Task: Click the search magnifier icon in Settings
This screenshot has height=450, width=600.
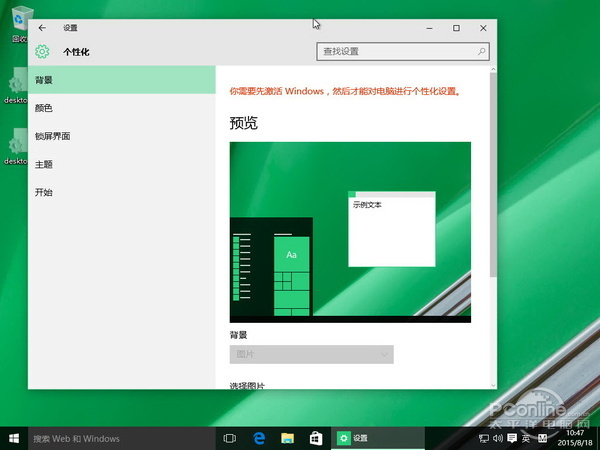Action: click(x=483, y=51)
